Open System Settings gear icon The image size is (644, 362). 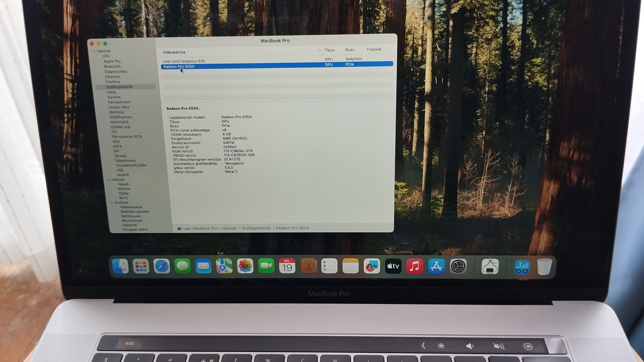[x=458, y=266]
